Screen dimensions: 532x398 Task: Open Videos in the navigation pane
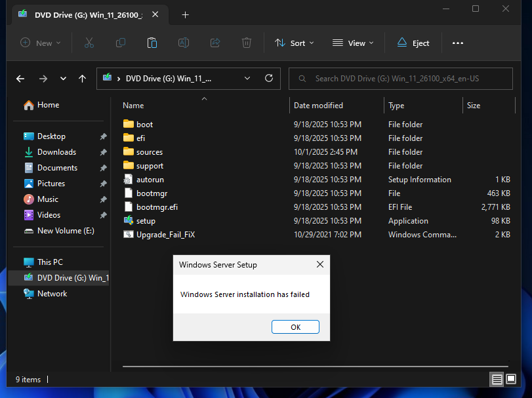pyautogui.click(x=42, y=215)
